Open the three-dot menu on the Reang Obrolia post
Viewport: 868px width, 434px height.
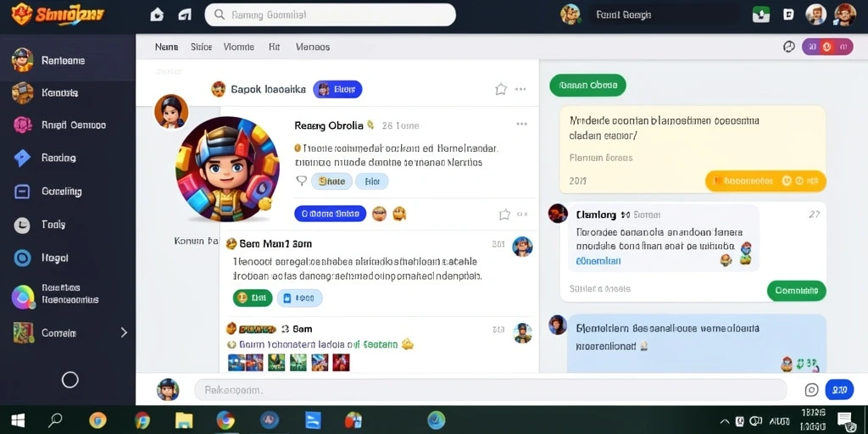click(x=521, y=124)
